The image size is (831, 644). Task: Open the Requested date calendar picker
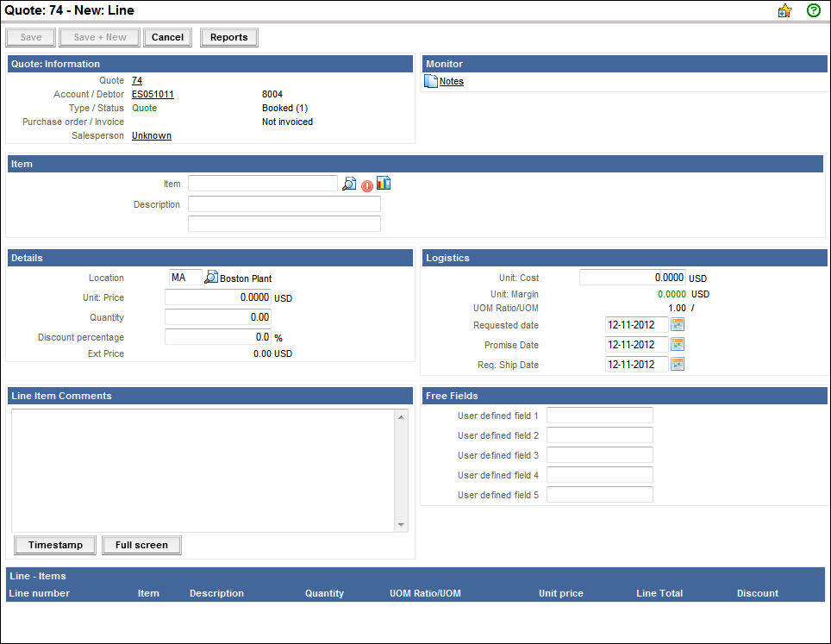678,325
